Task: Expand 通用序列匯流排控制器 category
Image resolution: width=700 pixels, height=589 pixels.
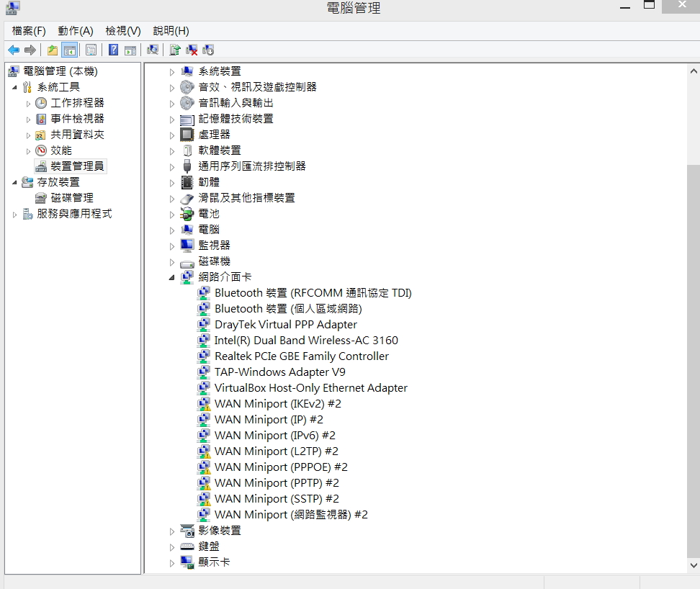Action: (171, 167)
